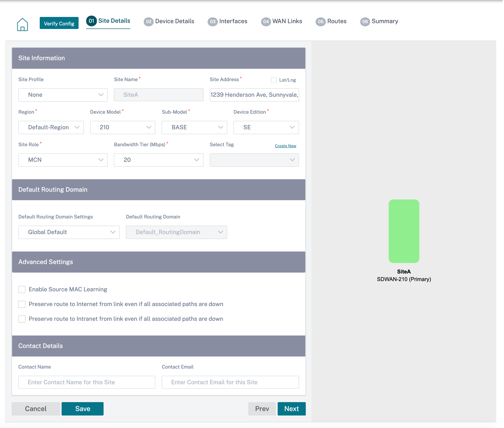Open the Device Model dropdown
This screenshot has width=504, height=428.
point(123,127)
